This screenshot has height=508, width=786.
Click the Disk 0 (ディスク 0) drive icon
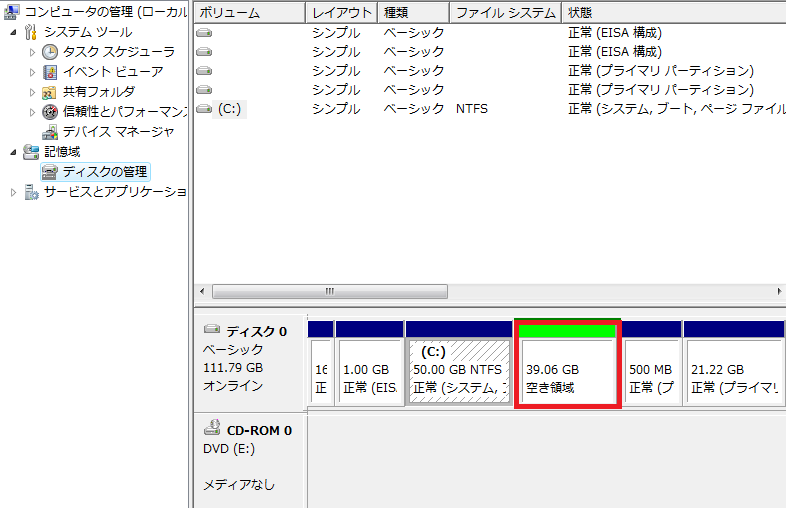point(212,330)
